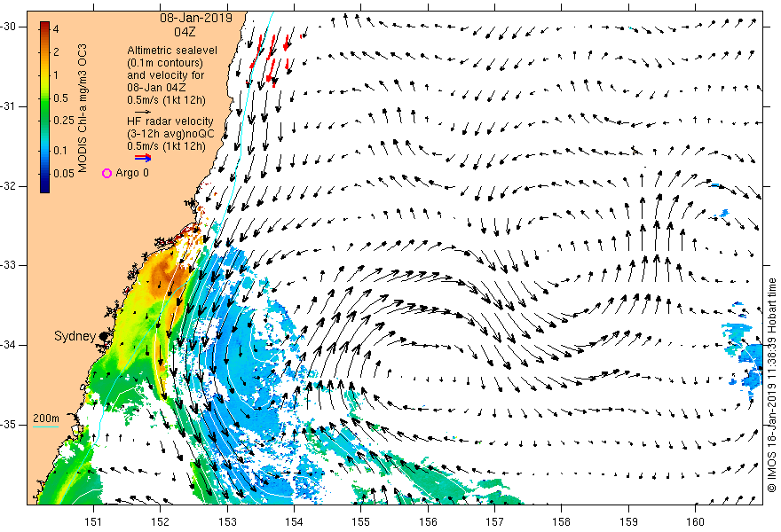Click the 200m depth label

point(46,418)
